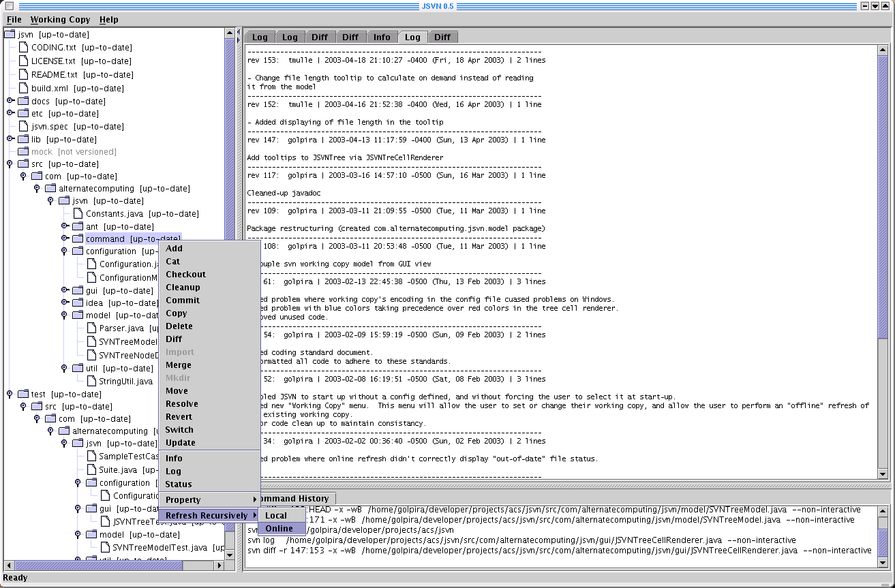Open the File menu

coord(14,20)
